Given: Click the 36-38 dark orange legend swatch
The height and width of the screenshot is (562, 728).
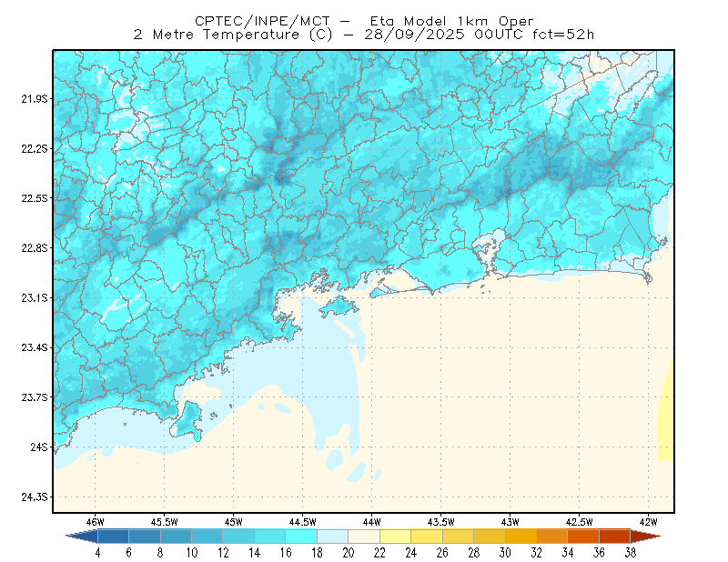Looking at the screenshot, I should (x=615, y=537).
